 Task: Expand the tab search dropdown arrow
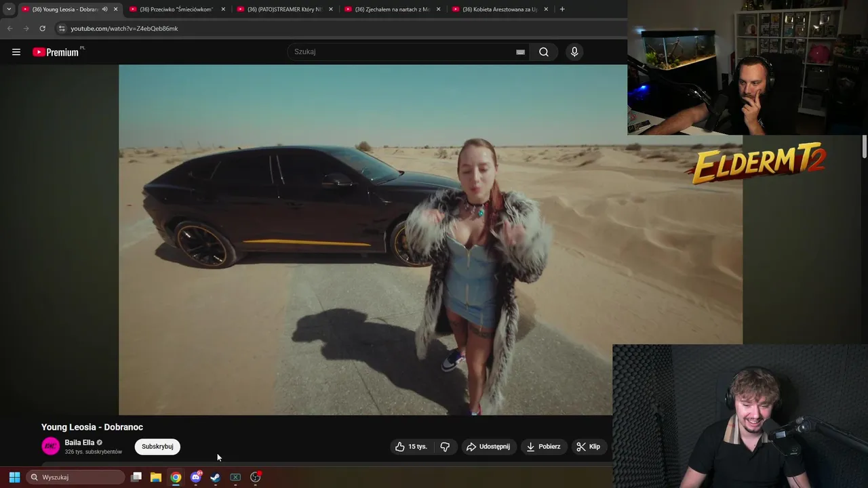coord(9,9)
